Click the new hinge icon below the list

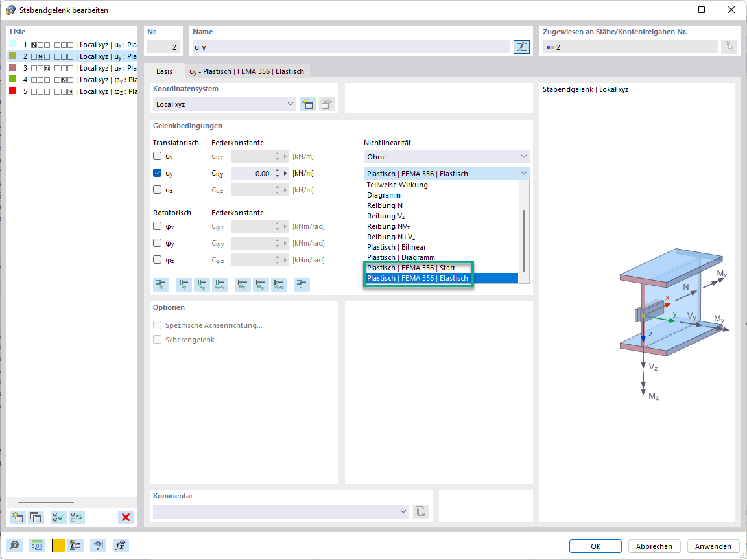[18, 517]
